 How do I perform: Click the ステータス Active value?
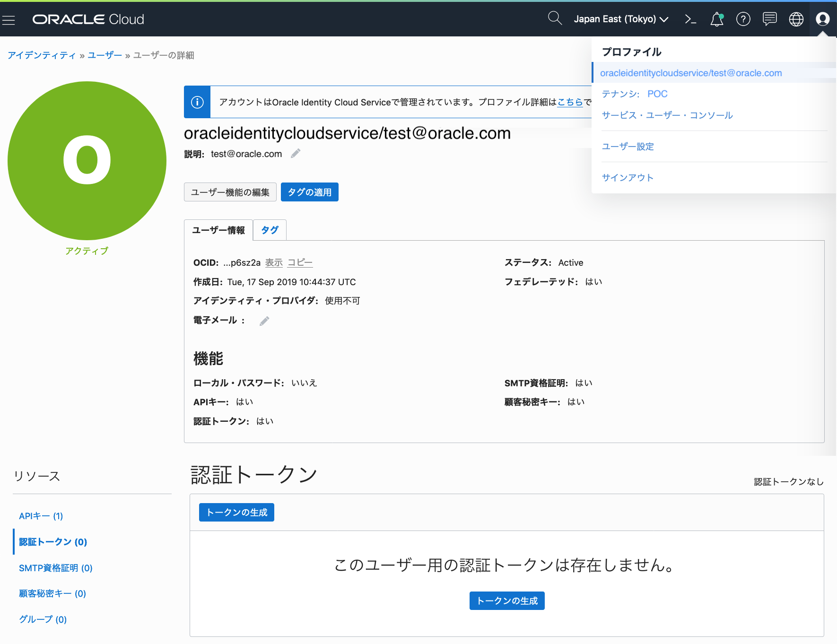pyautogui.click(x=571, y=263)
